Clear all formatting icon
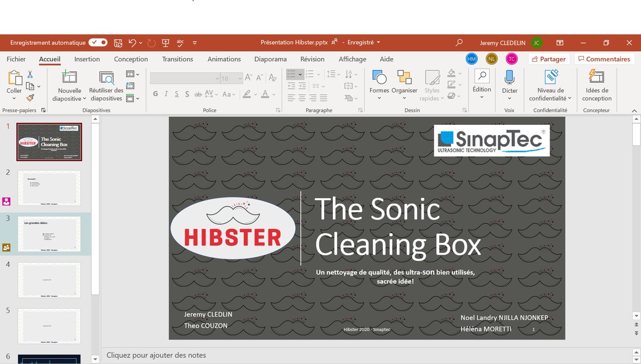 [x=273, y=78]
